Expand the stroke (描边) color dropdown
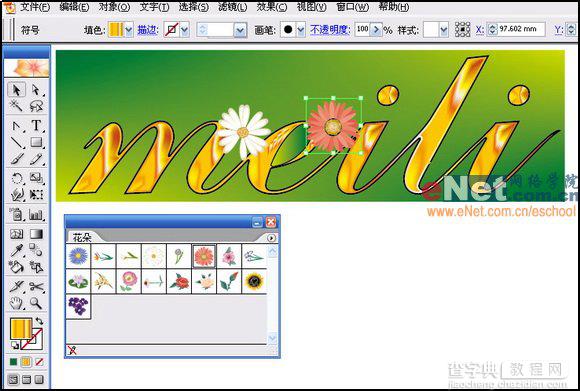The height and width of the screenshot is (391, 580). (x=184, y=30)
